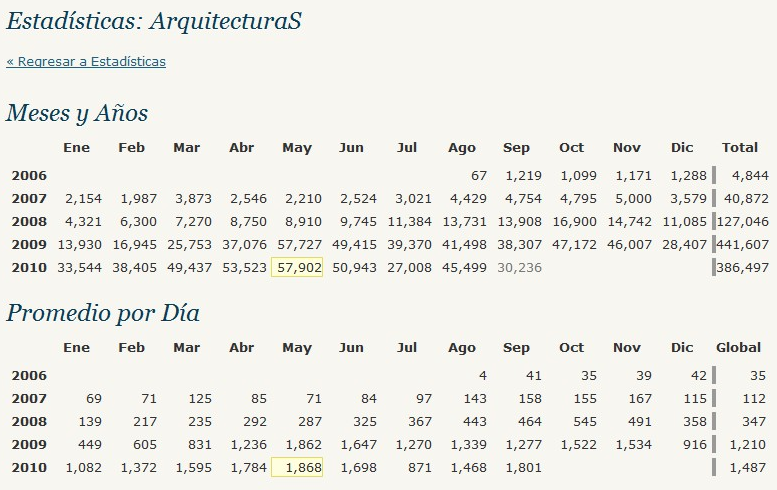This screenshot has width=777, height=490.
Task: Click the 'Promedio por Día' section heading
Action: click(x=103, y=313)
